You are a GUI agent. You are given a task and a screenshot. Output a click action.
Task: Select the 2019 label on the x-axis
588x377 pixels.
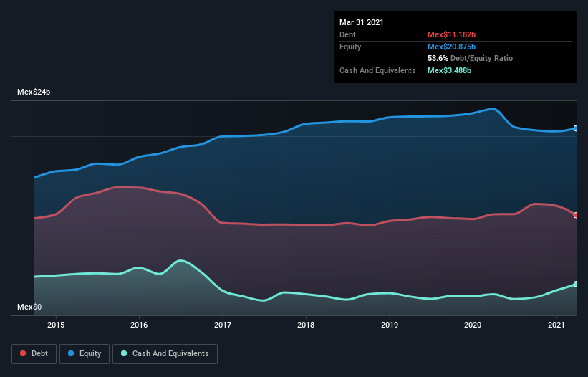pos(389,325)
